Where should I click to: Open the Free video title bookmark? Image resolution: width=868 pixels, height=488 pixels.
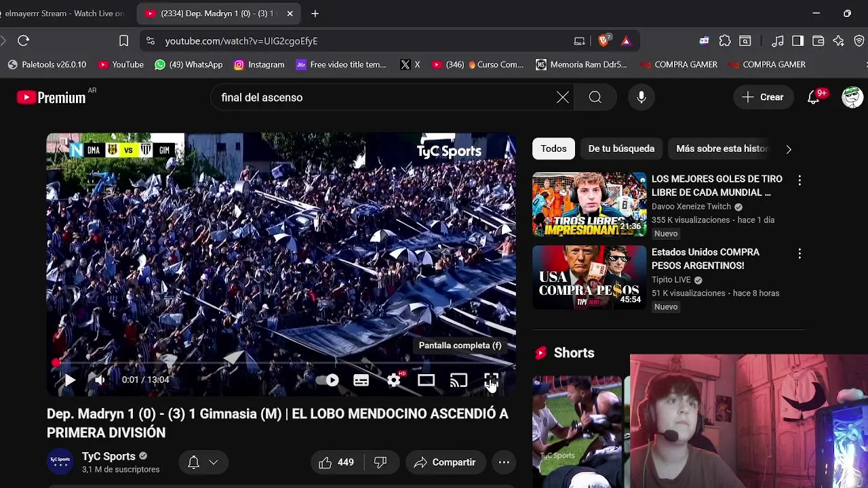click(341, 64)
